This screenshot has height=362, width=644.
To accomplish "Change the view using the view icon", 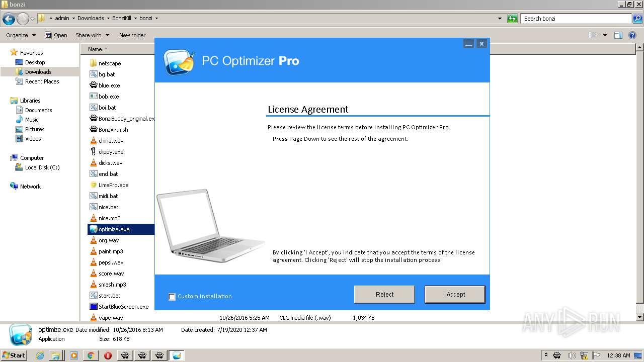I will (x=593, y=35).
